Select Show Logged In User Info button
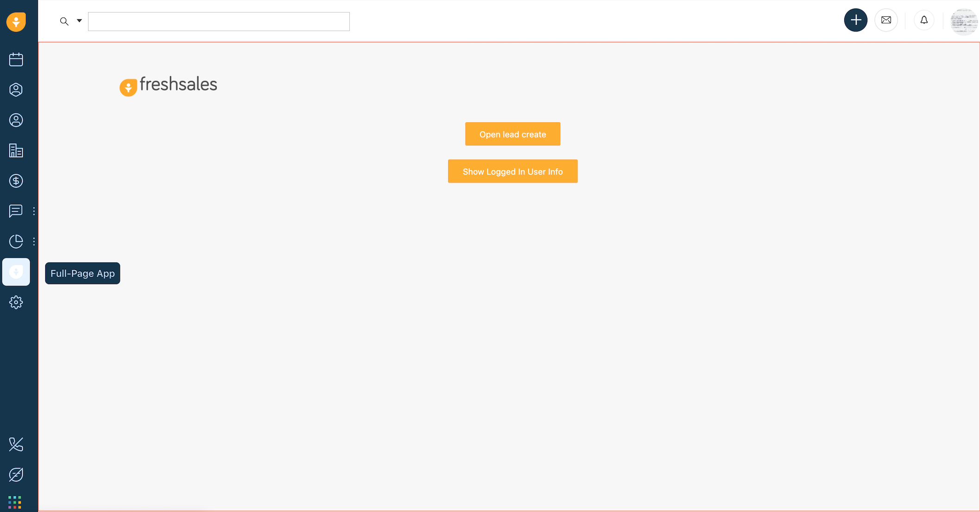 [x=512, y=171]
